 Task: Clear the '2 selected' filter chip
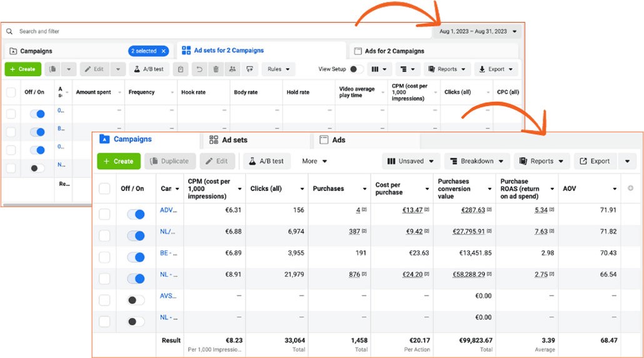[163, 51]
